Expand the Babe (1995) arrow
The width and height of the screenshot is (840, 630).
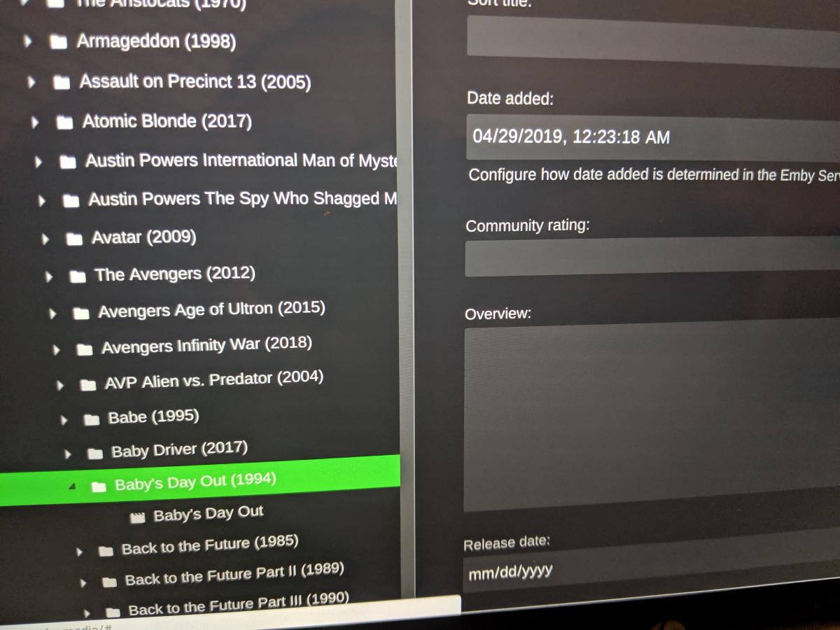tap(64, 421)
